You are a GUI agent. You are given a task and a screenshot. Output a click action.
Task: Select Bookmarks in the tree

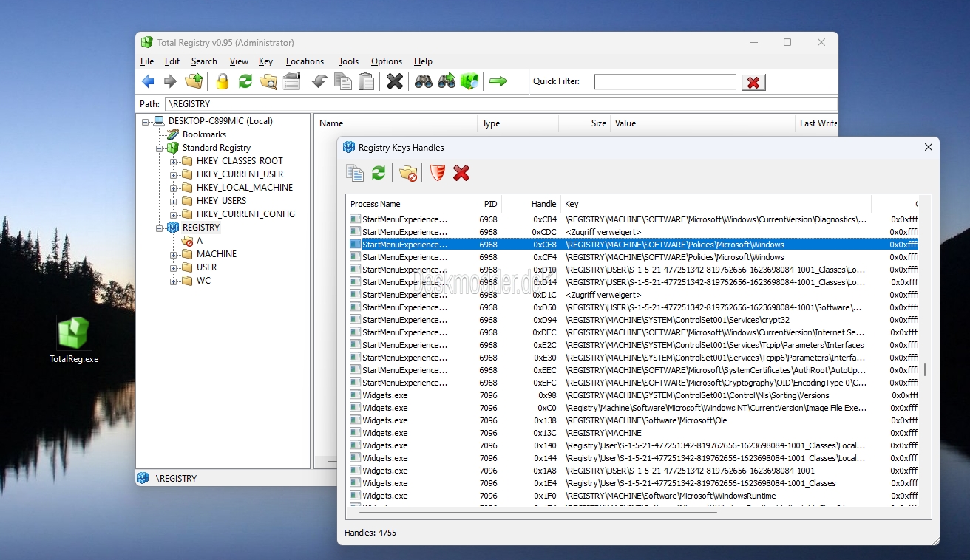[x=204, y=134]
